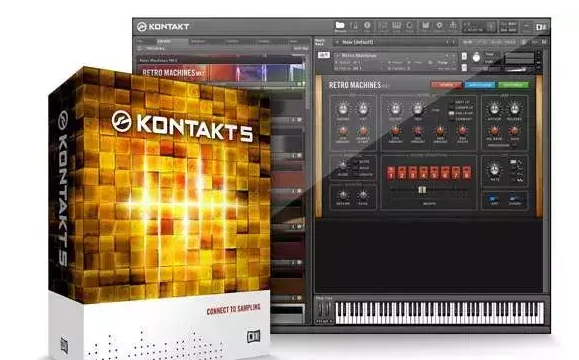The width and height of the screenshot is (579, 360).
Task: Open the Browse folder icon in toolbar
Action: pyautogui.click(x=340, y=26)
